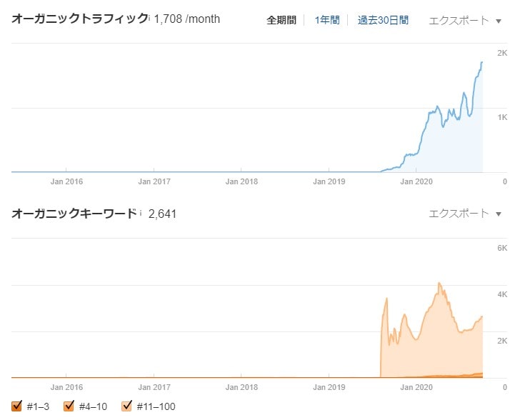The width and height of the screenshot is (520, 420).
Task: Toggle the #4–10 ranking checkbox
Action: (69, 406)
